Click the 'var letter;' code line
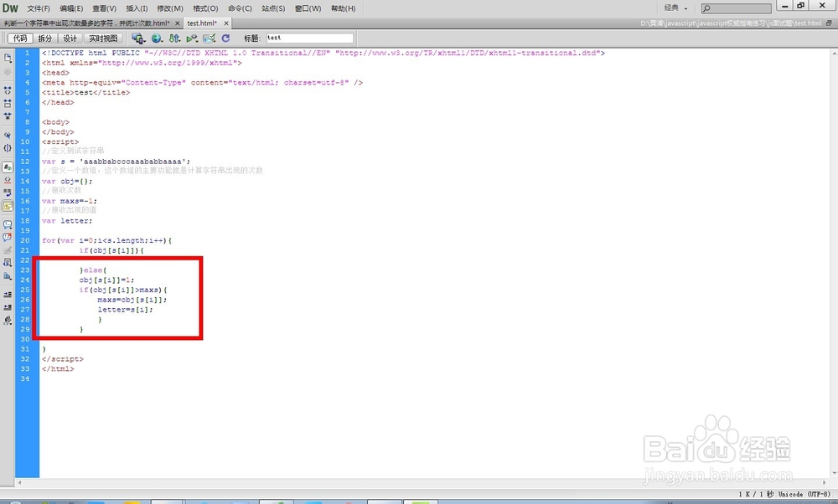This screenshot has width=838, height=504. pos(67,220)
